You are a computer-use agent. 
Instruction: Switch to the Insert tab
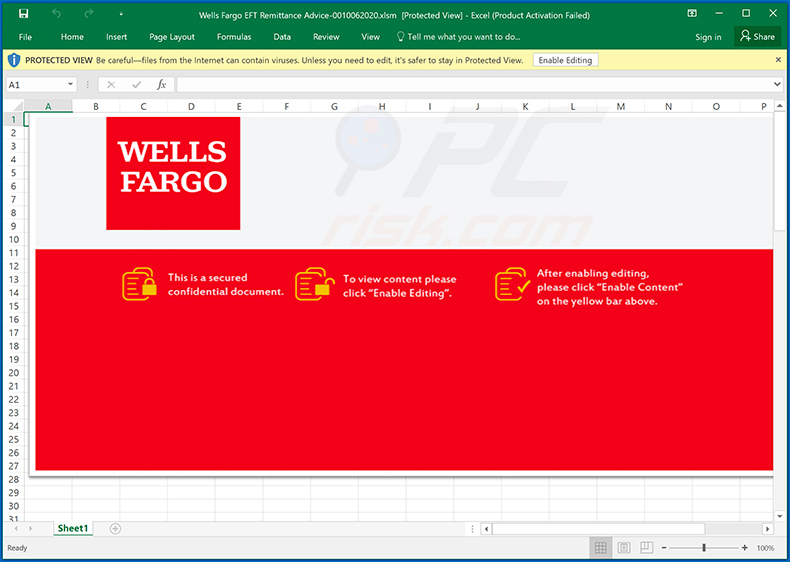pos(116,37)
